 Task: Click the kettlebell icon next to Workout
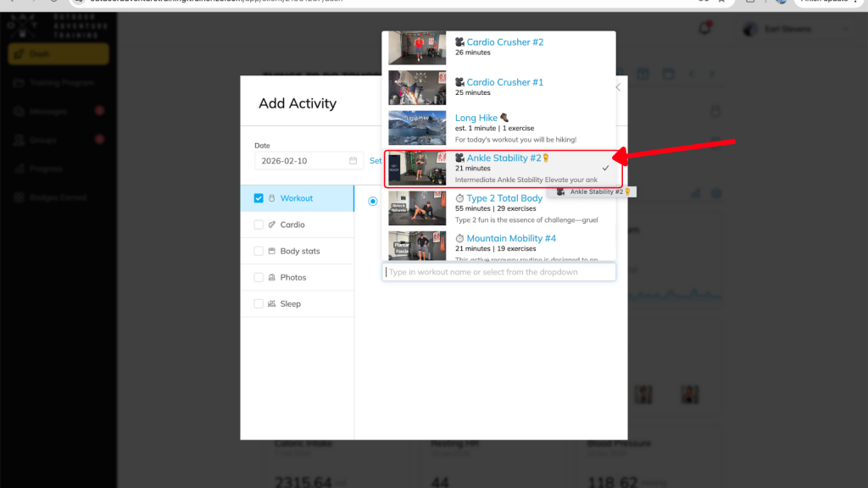coord(272,198)
